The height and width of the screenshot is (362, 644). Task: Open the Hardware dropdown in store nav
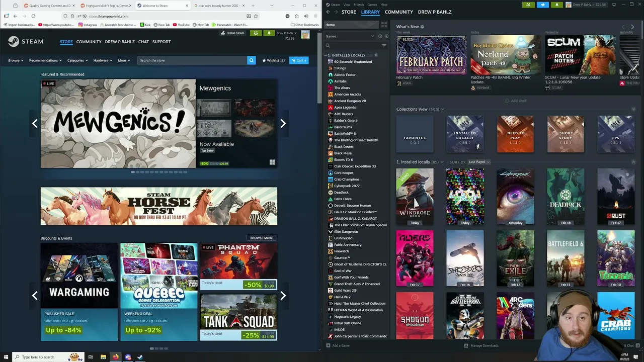click(103, 60)
